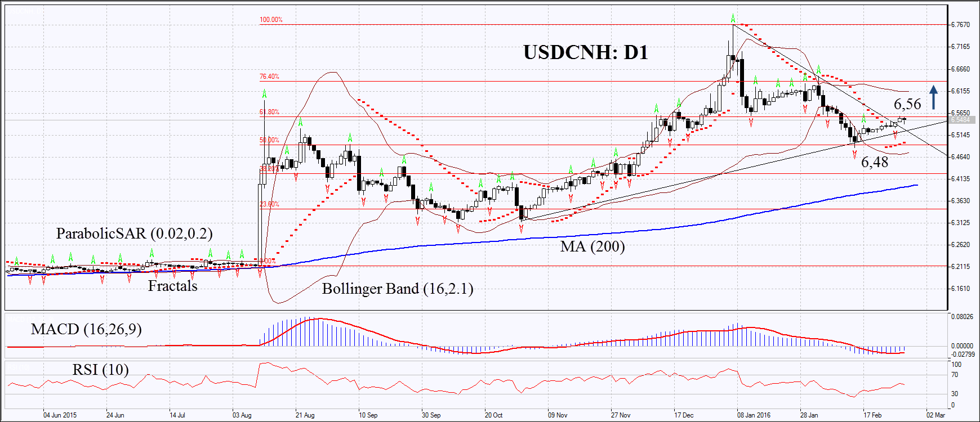Click the 6.6155 price axis value
Image resolution: width=980 pixels, height=422 pixels.
960,91
